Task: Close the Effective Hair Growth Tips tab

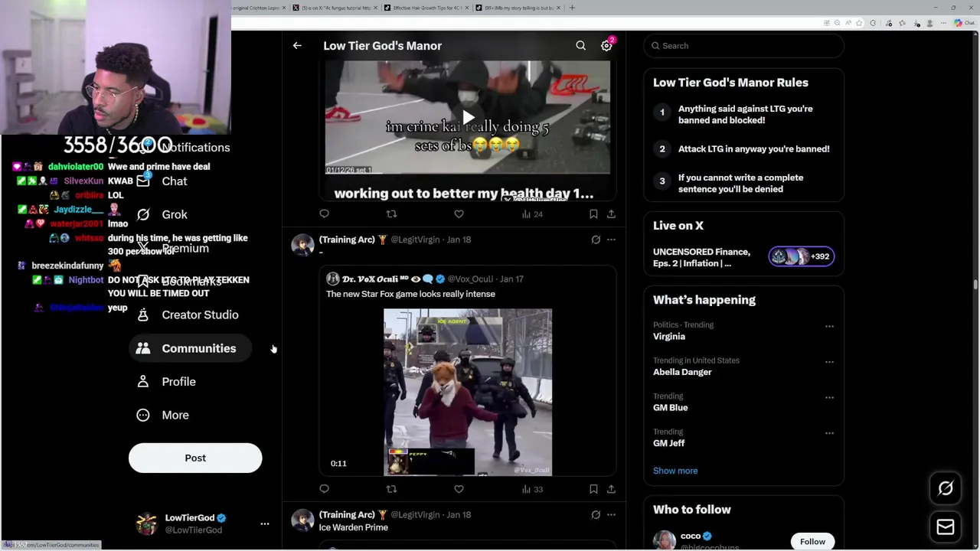Action: tap(466, 8)
